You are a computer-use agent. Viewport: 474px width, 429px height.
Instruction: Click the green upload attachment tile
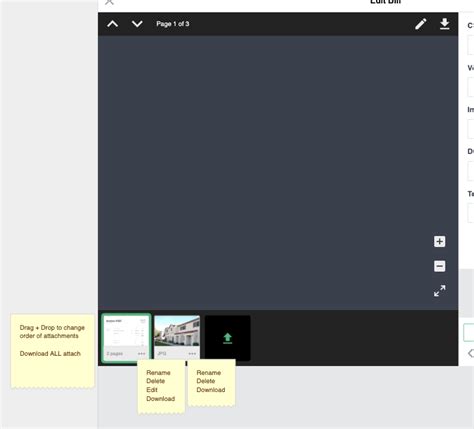pos(227,338)
